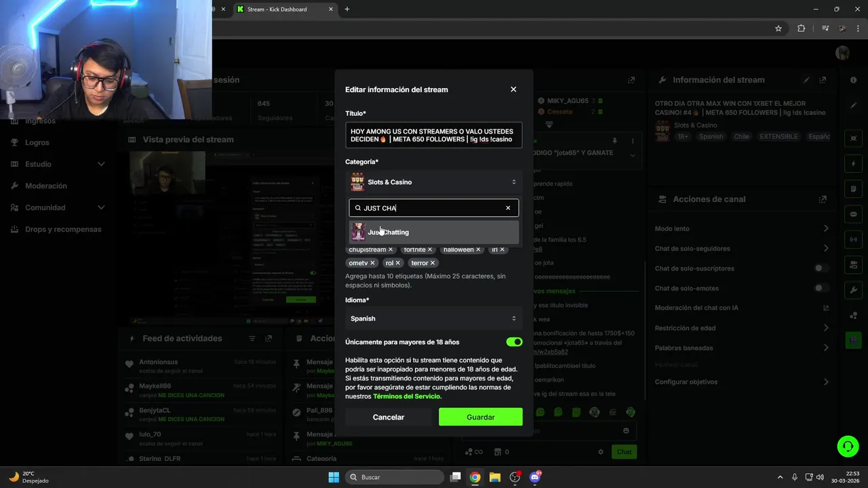Open the Slots & Casino category dropdown
This screenshot has width=868, height=488.
click(x=433, y=182)
